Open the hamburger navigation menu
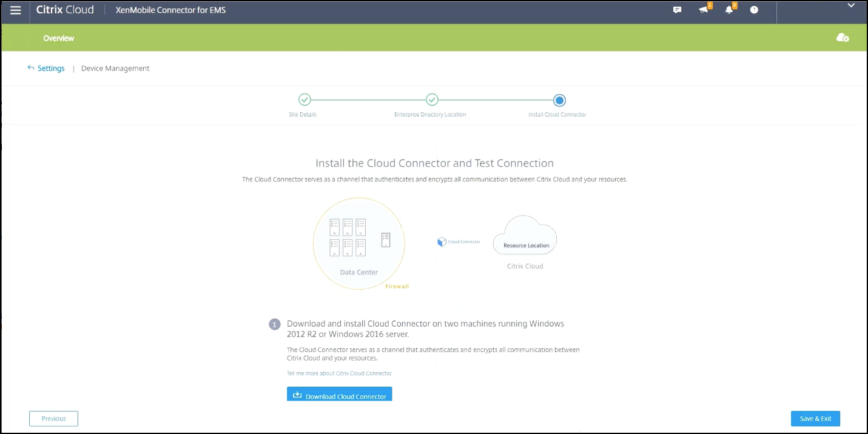Viewport: 868px width, 434px height. tap(16, 10)
